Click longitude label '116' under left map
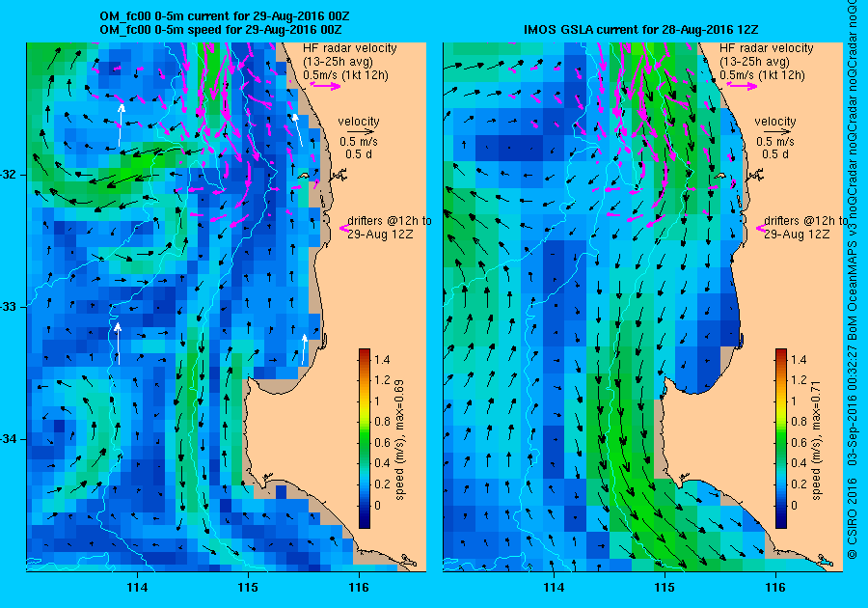Viewport: 868px width, 608px height. pos(359,588)
